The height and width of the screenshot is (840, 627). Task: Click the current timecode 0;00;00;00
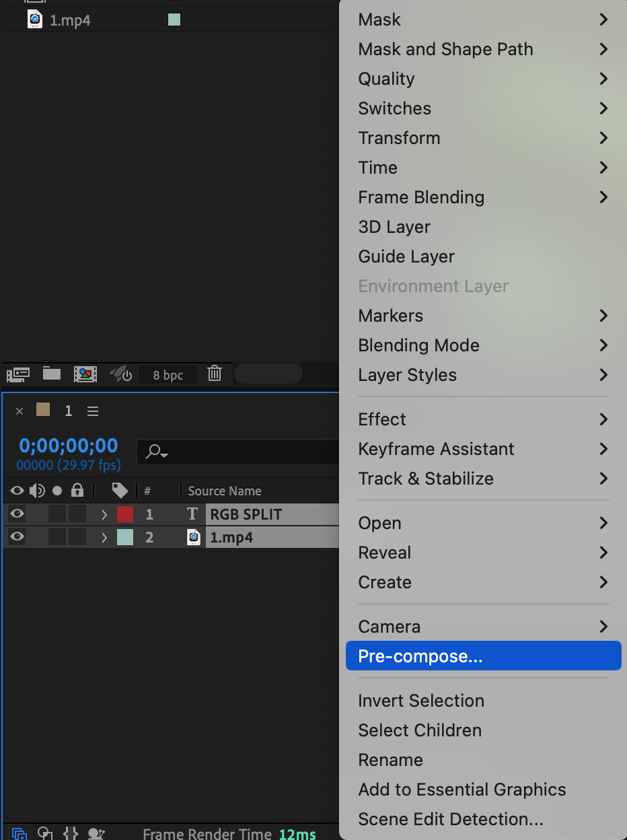(69, 446)
